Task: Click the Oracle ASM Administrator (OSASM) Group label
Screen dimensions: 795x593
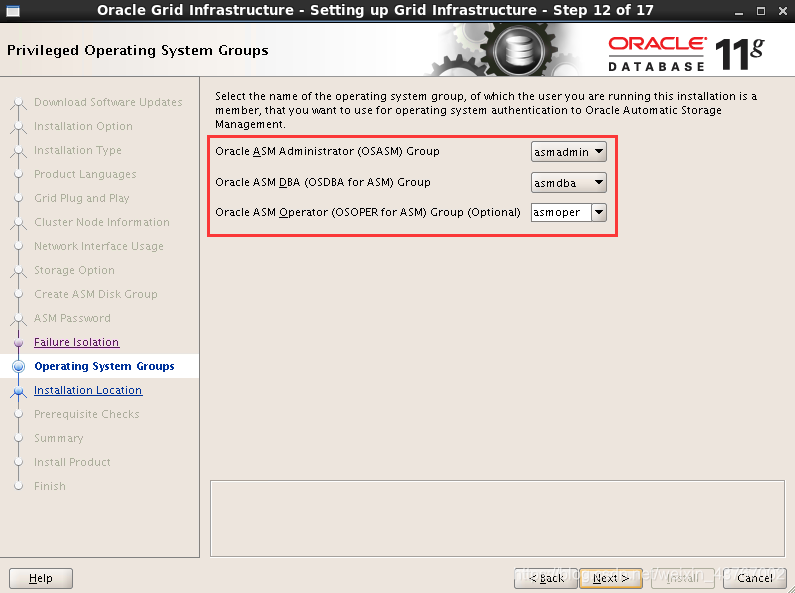Action: (327, 151)
